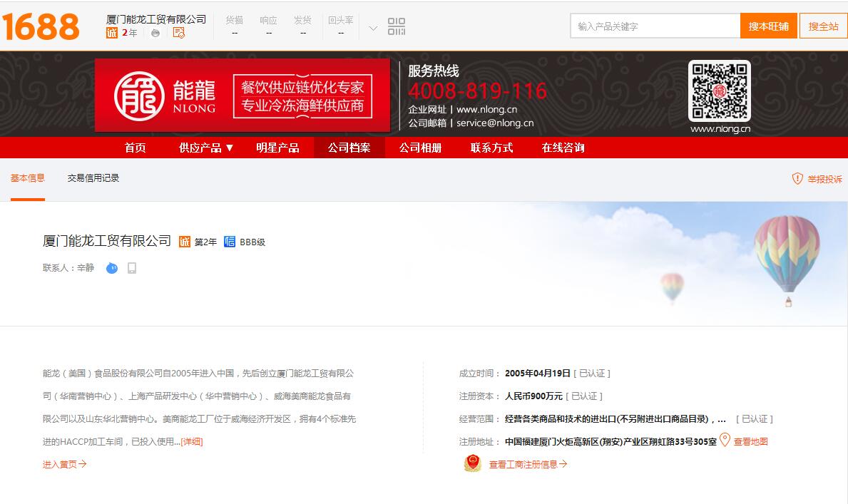Image resolution: width=848 pixels, height=504 pixels.
Task: Click the 1688 logo
Action: click(41, 26)
